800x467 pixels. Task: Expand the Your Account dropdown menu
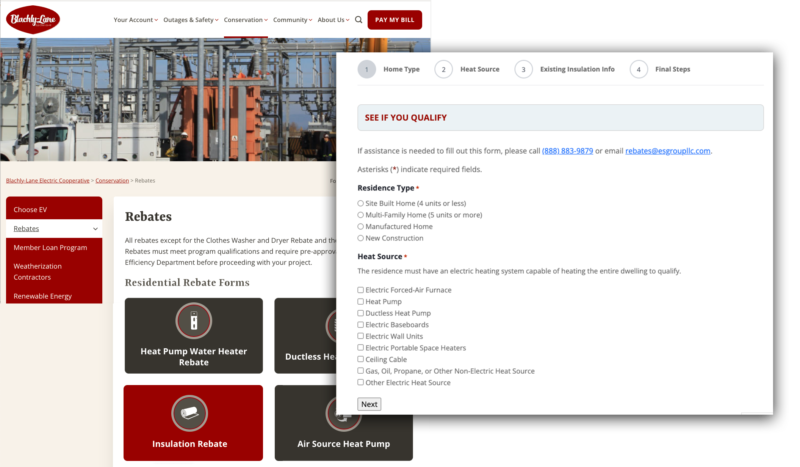tap(136, 19)
